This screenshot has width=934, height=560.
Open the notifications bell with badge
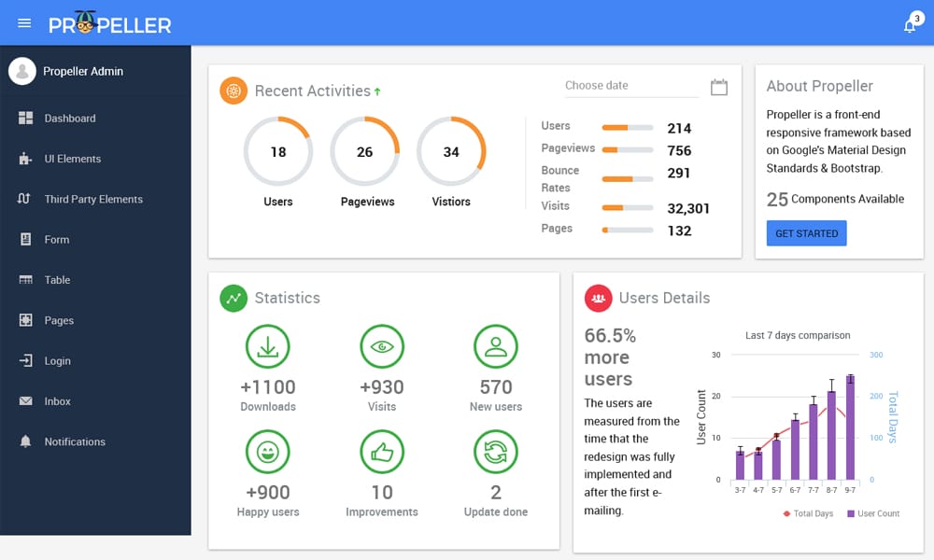pos(910,25)
